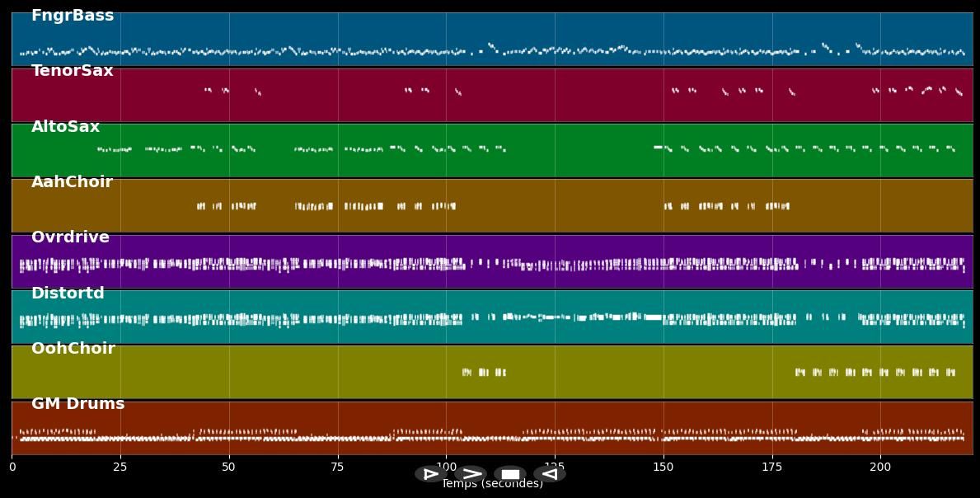
Task: Click the 175 seconds tick label
Action: (x=772, y=467)
